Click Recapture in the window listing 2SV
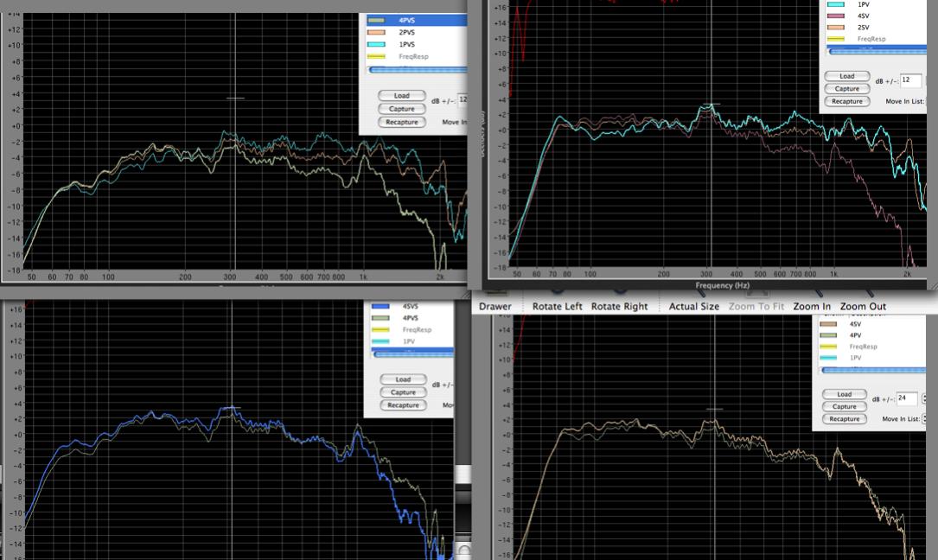This screenshot has height=560, width=938. (x=847, y=101)
